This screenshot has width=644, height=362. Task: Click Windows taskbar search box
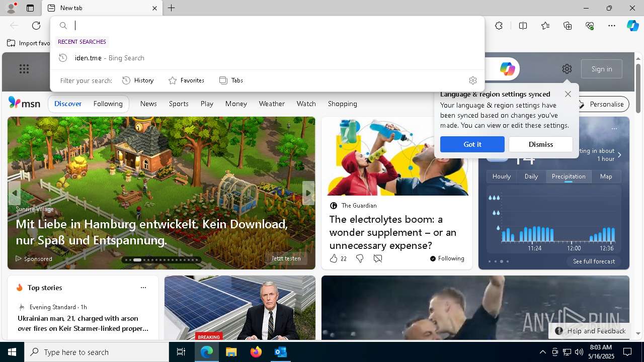point(97,352)
